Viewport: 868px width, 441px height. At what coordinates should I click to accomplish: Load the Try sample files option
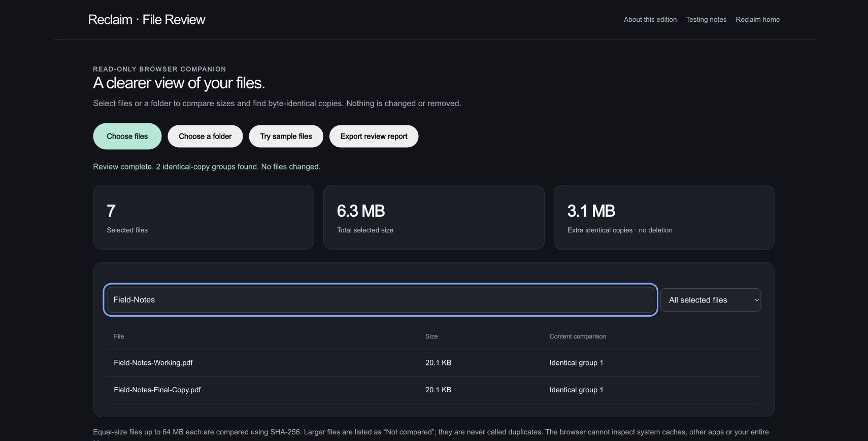[286, 136]
